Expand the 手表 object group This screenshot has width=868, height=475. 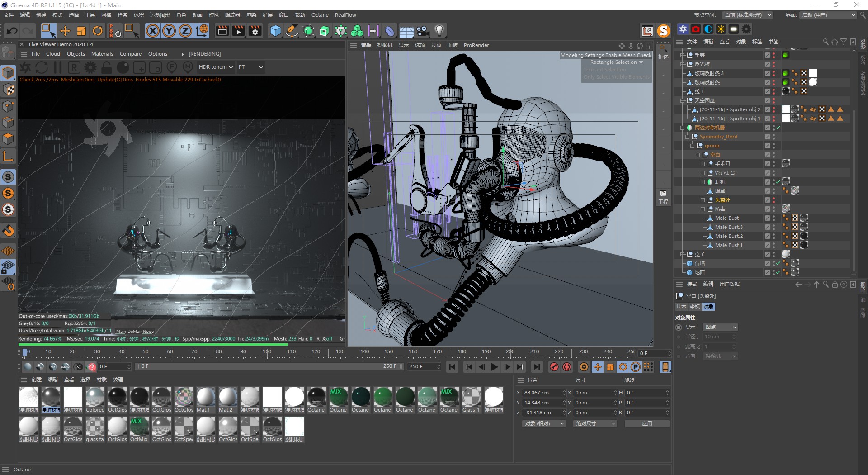[x=683, y=55]
